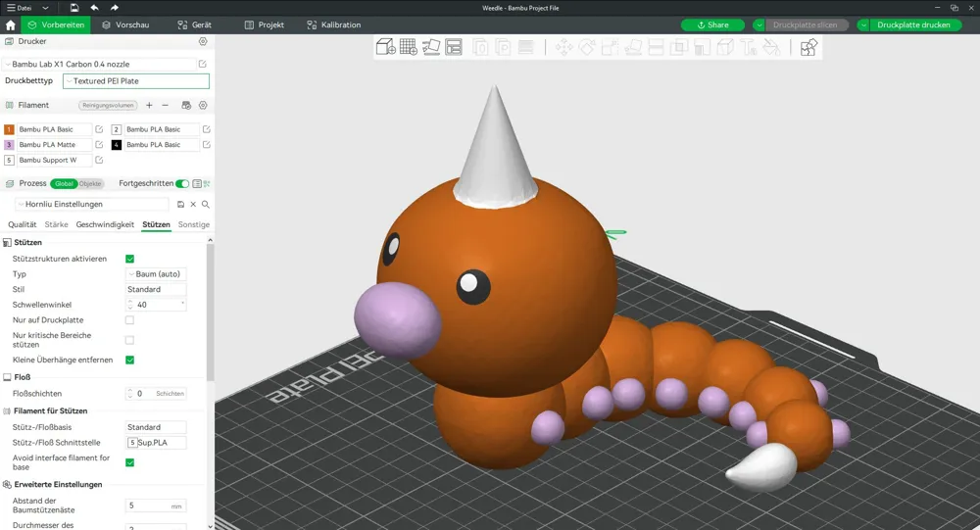Open printer settings gear in Drucker header
The width and height of the screenshot is (980, 530).
(x=203, y=41)
